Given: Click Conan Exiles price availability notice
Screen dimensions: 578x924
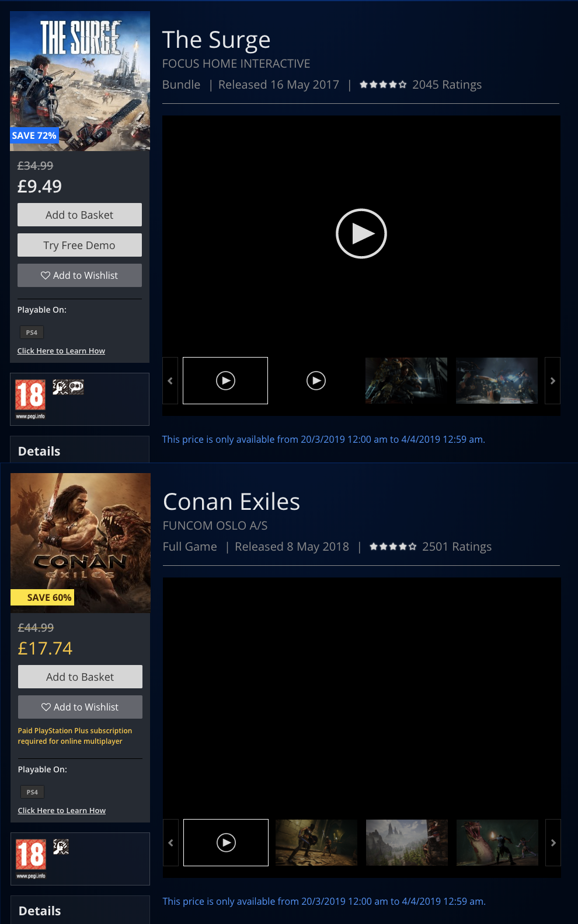Looking at the screenshot, I should [324, 901].
